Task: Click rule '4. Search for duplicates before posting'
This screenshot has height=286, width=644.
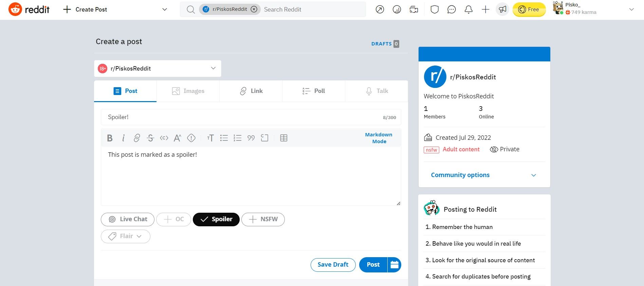Action: pyautogui.click(x=478, y=277)
